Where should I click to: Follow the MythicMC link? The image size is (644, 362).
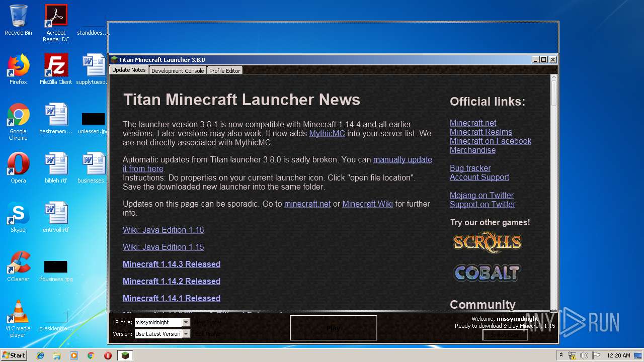327,133
